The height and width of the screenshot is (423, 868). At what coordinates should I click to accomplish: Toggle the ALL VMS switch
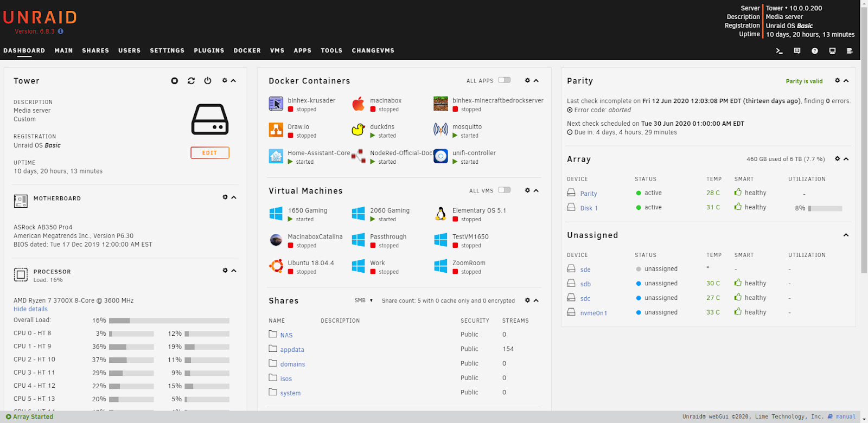pos(505,190)
